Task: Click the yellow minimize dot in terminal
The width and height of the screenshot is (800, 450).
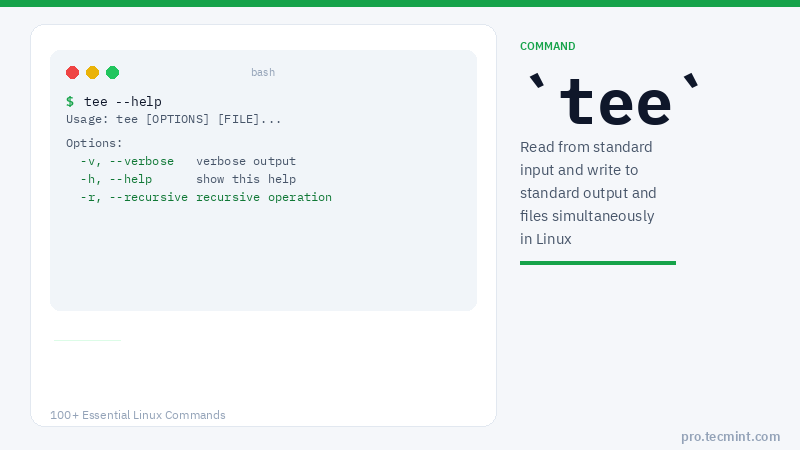Action: (92, 72)
